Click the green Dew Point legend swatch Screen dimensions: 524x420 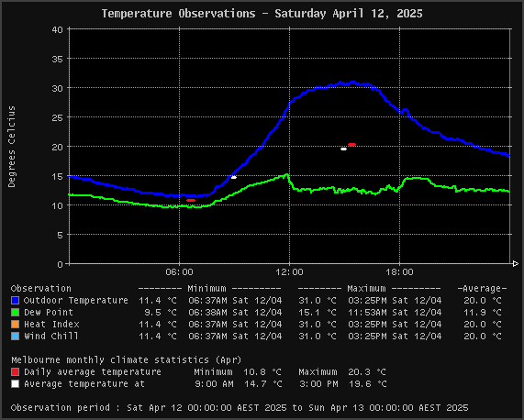tap(15, 313)
